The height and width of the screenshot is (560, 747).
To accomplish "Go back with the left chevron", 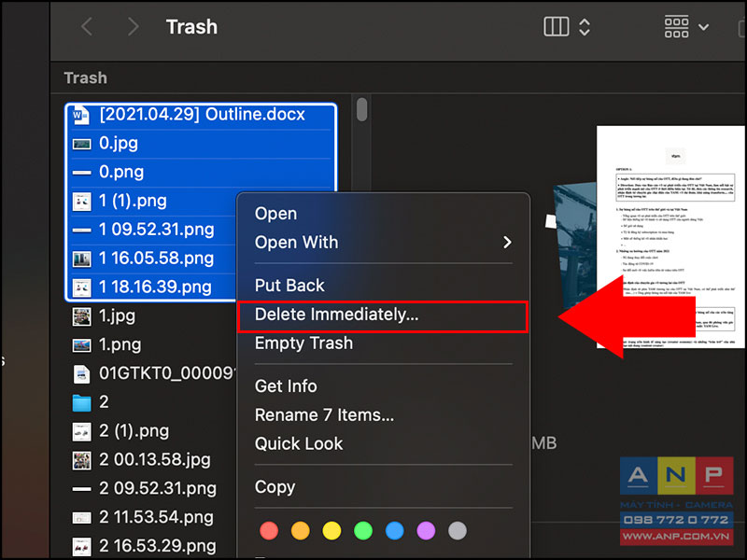I will 87,27.
